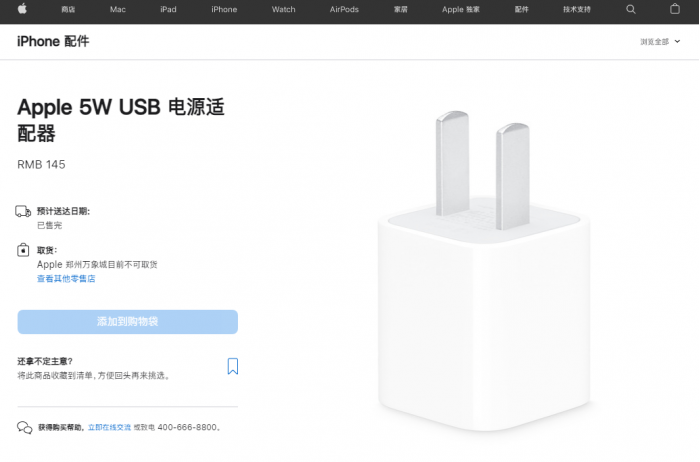Open the shopping bag icon

tap(675, 9)
